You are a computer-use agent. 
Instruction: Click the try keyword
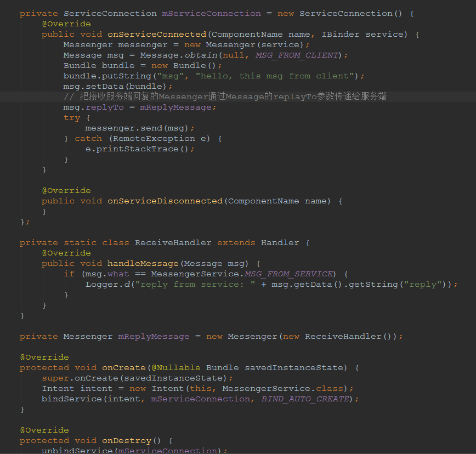(x=72, y=118)
